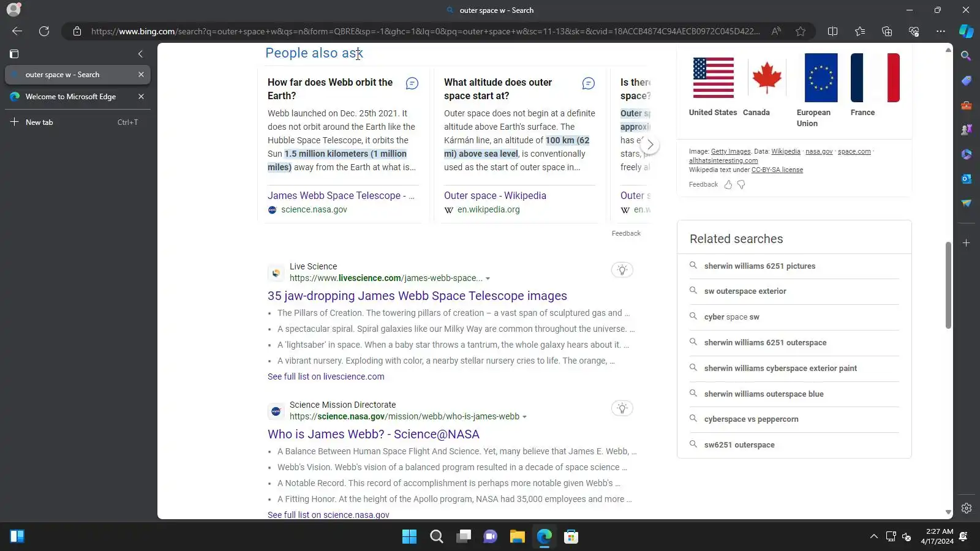Open Settings and more menu
The width and height of the screenshot is (980, 551).
941,31
